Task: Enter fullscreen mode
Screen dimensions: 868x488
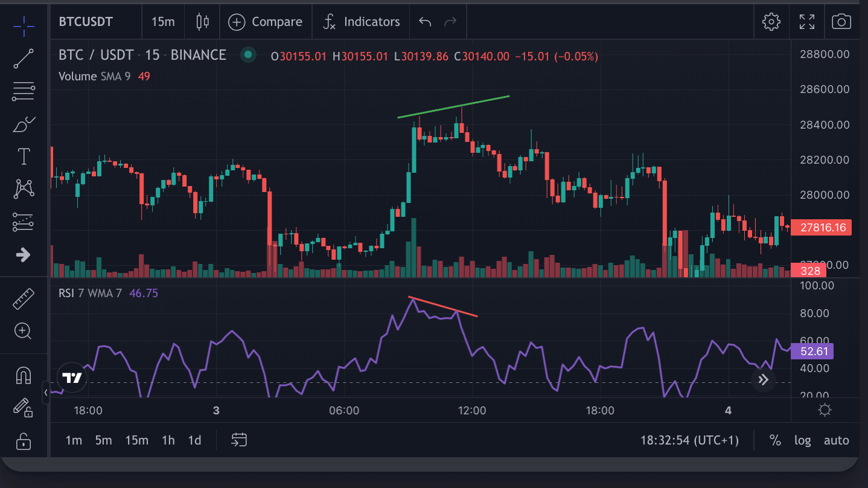Action: tap(806, 22)
